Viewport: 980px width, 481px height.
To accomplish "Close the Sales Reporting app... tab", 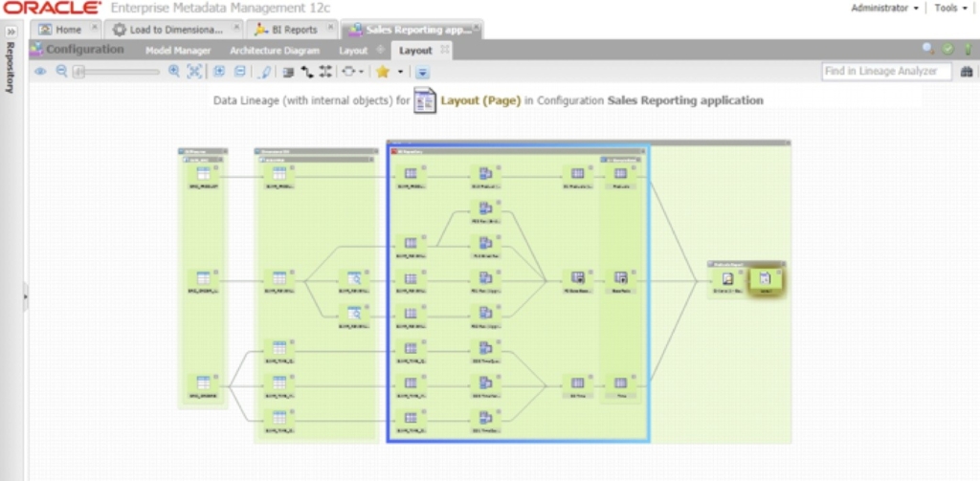I will 477,28.
